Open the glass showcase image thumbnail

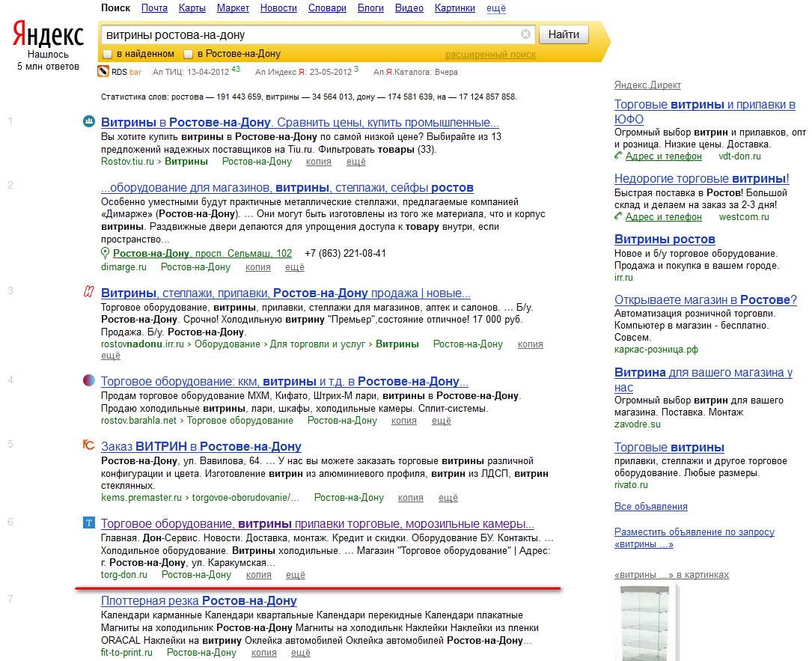(x=645, y=623)
